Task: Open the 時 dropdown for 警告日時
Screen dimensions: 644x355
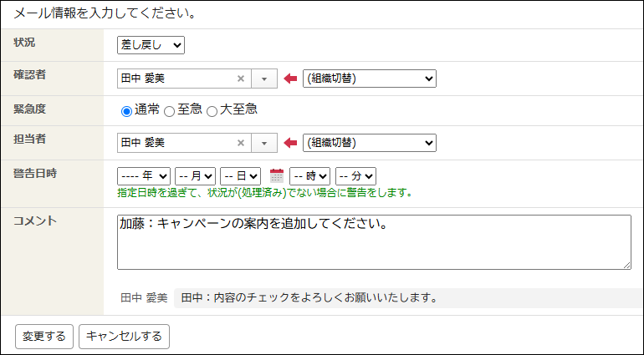Action: click(x=309, y=176)
